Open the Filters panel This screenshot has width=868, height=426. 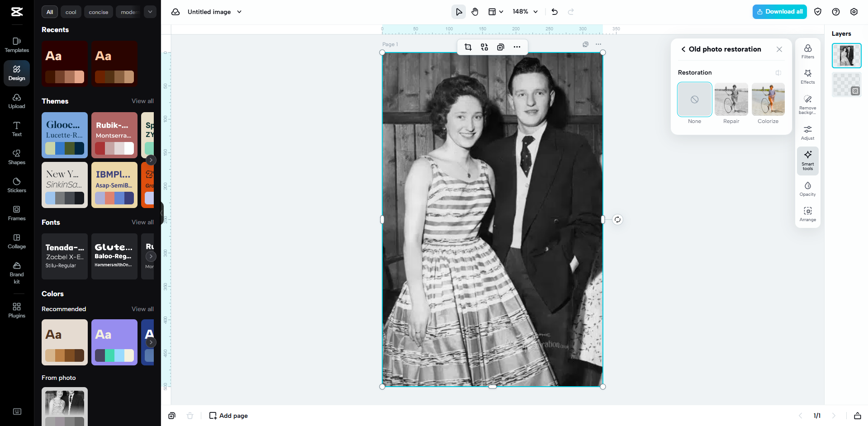tap(807, 52)
